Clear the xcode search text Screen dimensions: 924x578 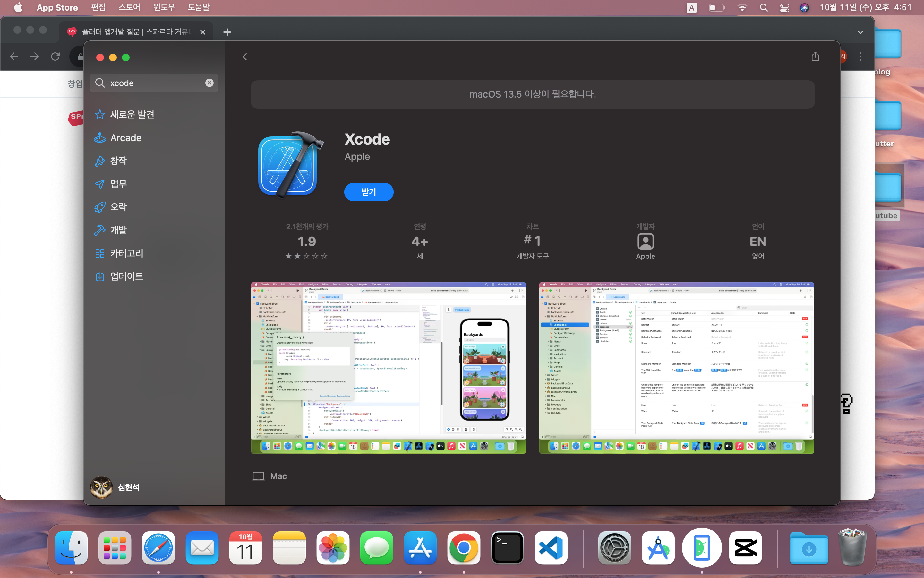pos(209,83)
